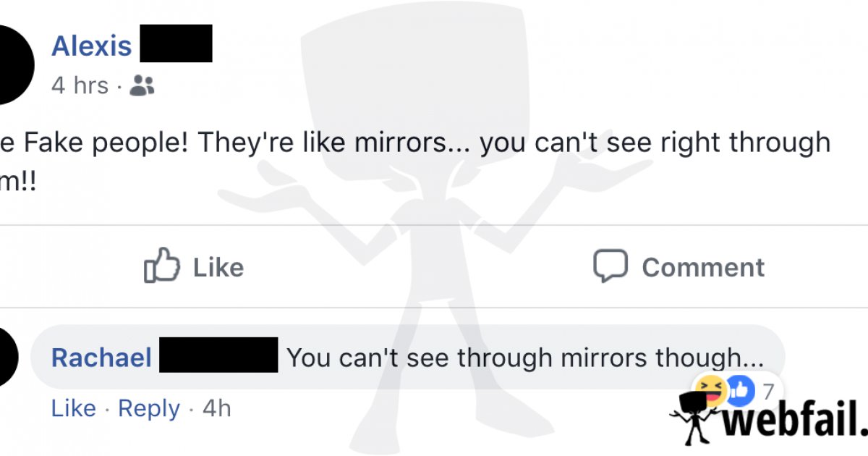Select the laughing emoji reaction on Rachael's comment
868x456 pixels.
click(x=709, y=390)
